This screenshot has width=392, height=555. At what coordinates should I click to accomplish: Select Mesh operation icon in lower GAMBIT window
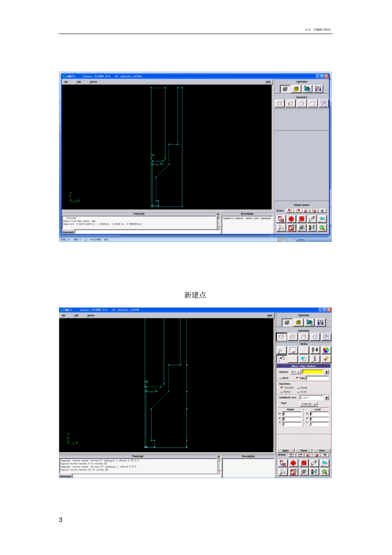[x=298, y=322]
